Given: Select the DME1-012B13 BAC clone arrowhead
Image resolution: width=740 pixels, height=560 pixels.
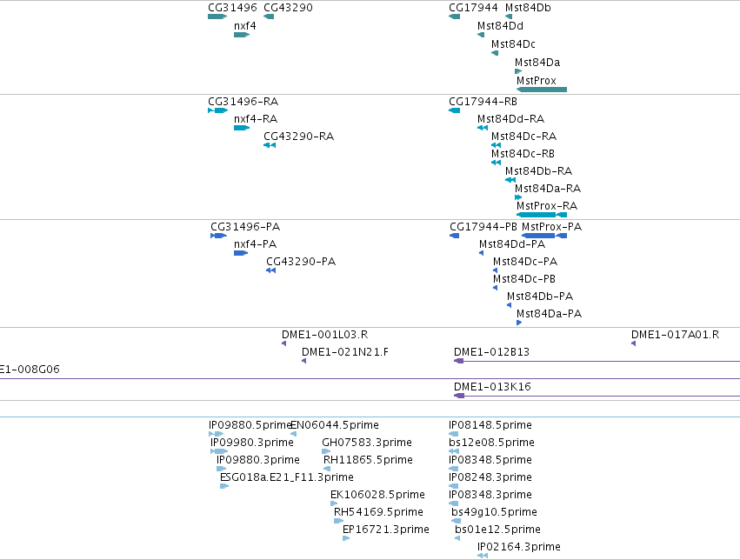Looking at the screenshot, I should click(x=459, y=361).
